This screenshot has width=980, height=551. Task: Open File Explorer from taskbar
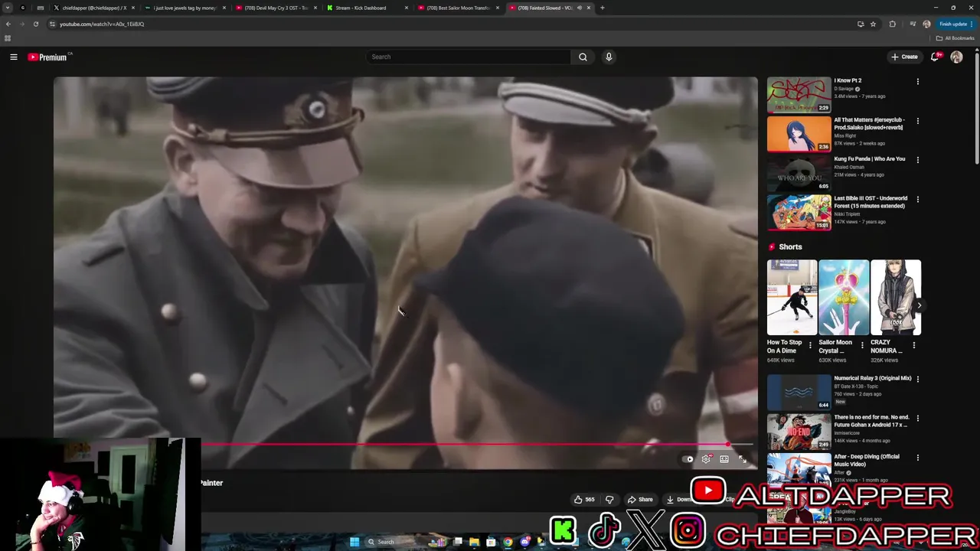coord(474,542)
